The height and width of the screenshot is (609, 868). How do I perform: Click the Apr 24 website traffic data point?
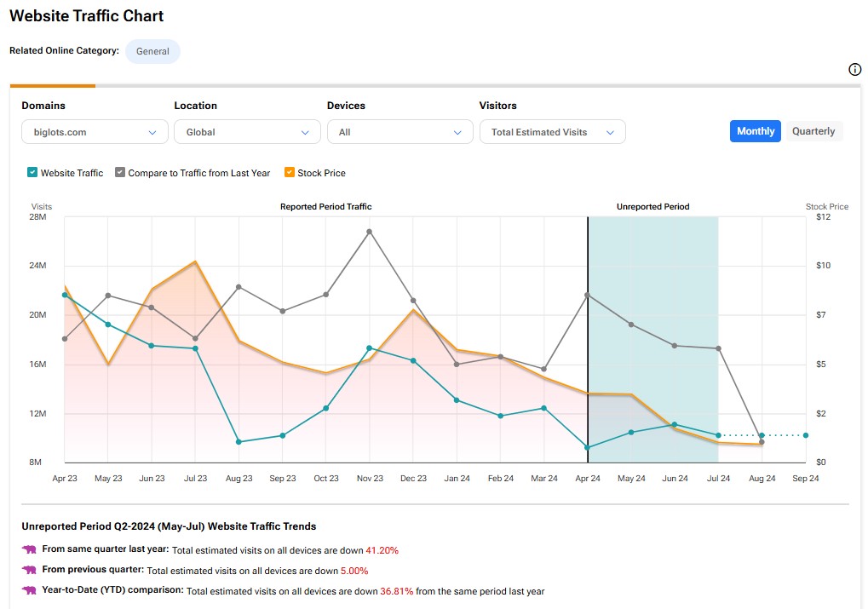[588, 447]
